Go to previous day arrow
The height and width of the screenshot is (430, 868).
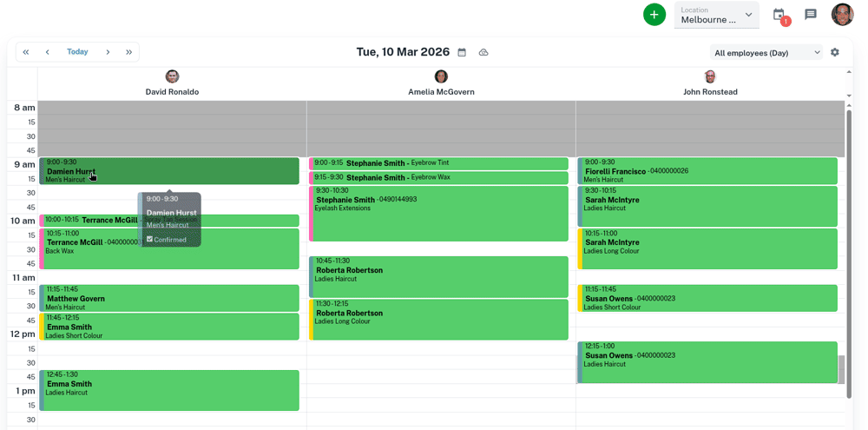(x=48, y=52)
